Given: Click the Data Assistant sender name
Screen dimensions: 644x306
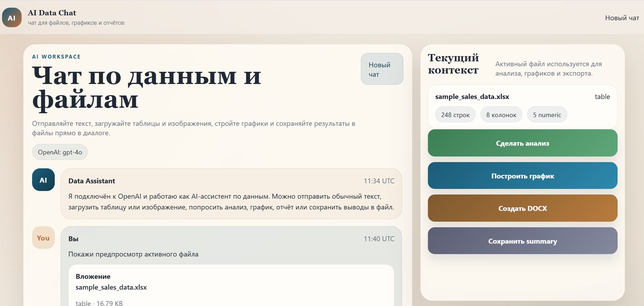Looking at the screenshot, I should (x=92, y=181).
